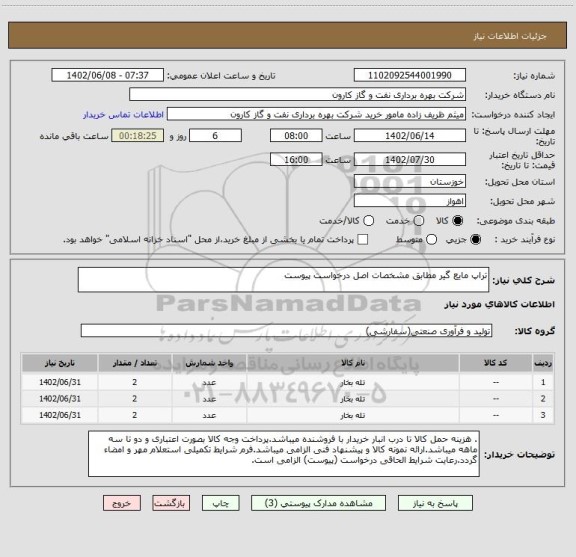
Task: Open مشاهده مدارک پیوستی (3) attachments
Action: click(x=318, y=503)
